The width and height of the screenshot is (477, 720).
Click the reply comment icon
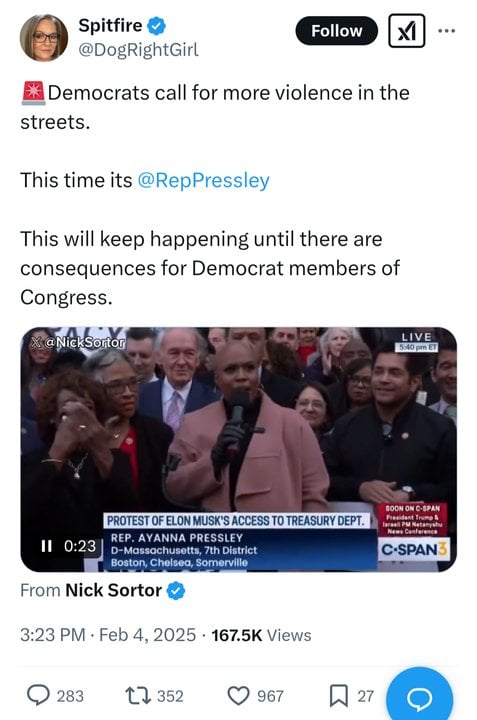(38, 695)
